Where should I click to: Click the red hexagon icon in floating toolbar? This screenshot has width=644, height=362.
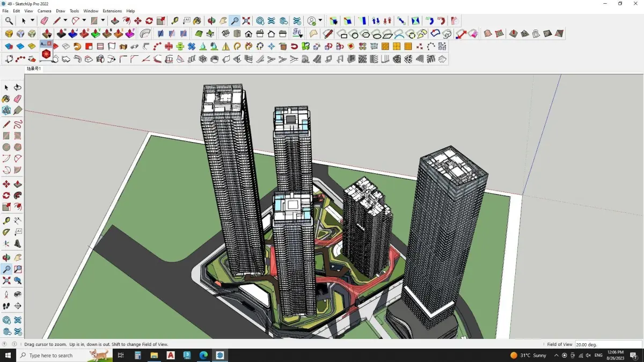tap(46, 54)
